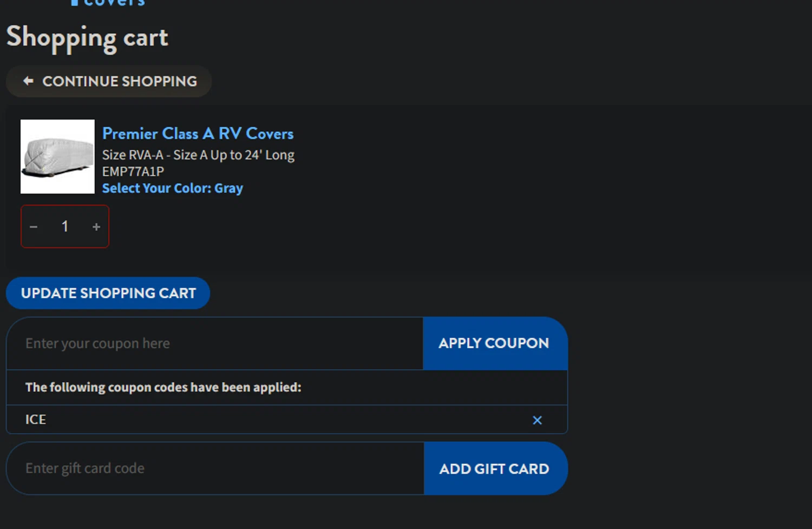This screenshot has height=529, width=812.
Task: Click the quantity field showing 1
Action: (65, 226)
